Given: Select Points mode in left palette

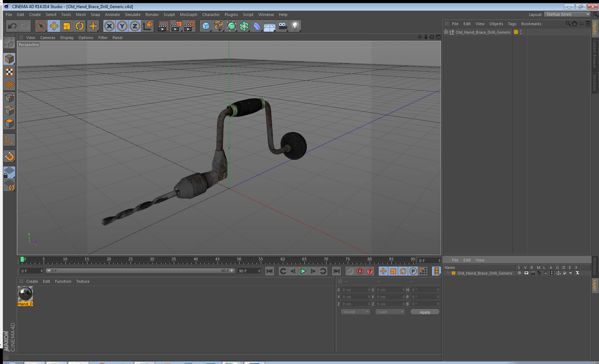Looking at the screenshot, I should 9,98.
